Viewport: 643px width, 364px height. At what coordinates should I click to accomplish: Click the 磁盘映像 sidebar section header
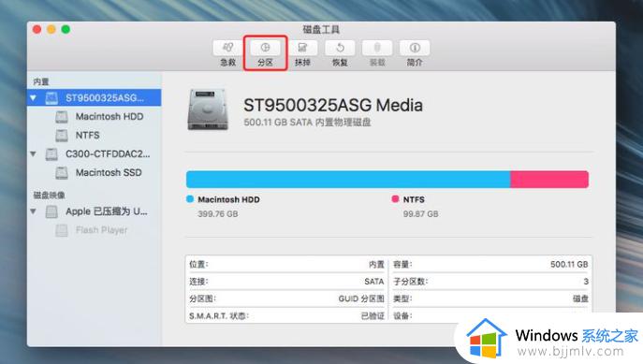(50, 196)
